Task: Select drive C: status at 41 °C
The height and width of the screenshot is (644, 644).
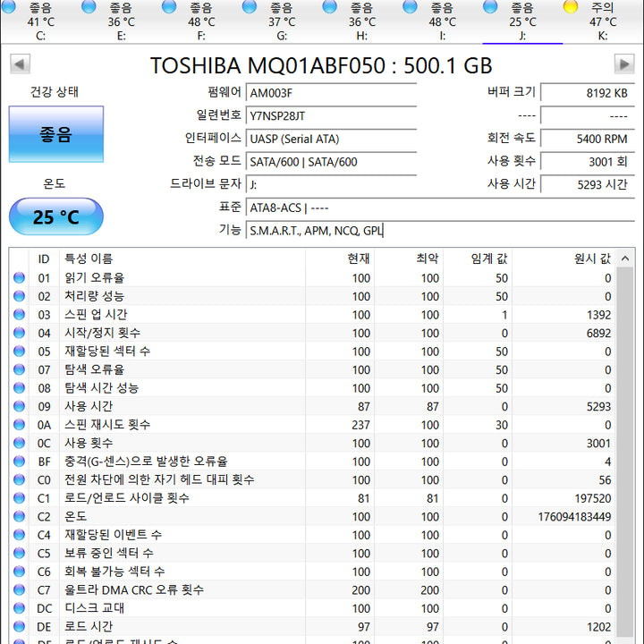Action: point(40,21)
